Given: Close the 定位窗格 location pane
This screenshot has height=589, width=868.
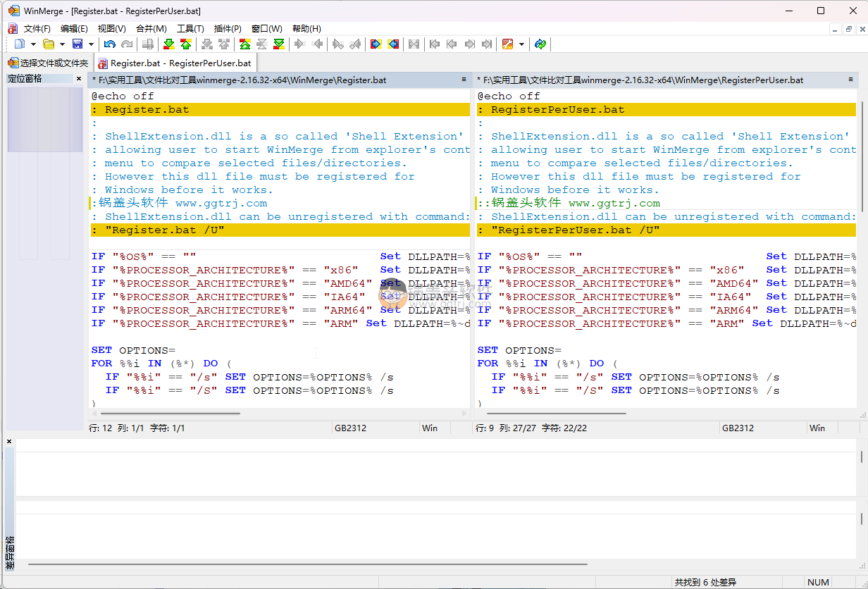Looking at the screenshot, I should 79,79.
